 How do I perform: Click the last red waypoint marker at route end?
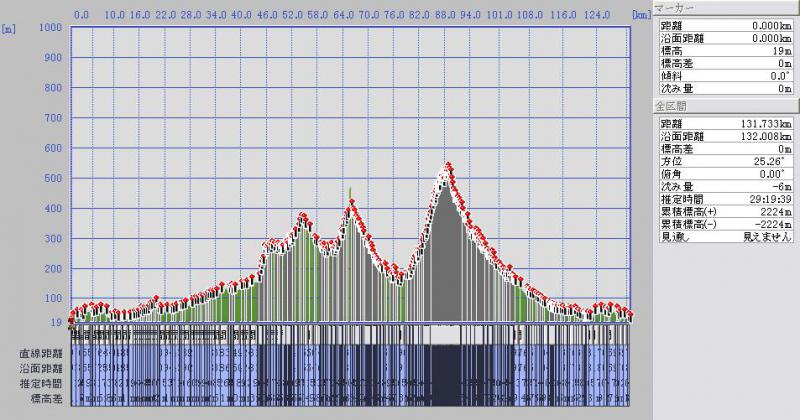(631, 315)
